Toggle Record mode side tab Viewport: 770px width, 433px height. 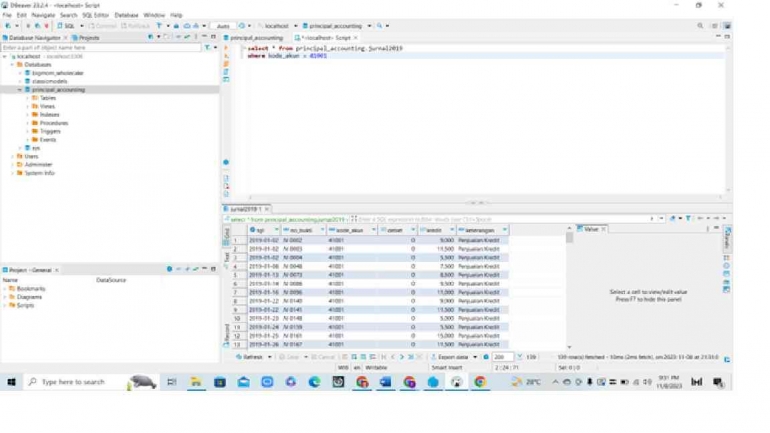click(x=226, y=335)
